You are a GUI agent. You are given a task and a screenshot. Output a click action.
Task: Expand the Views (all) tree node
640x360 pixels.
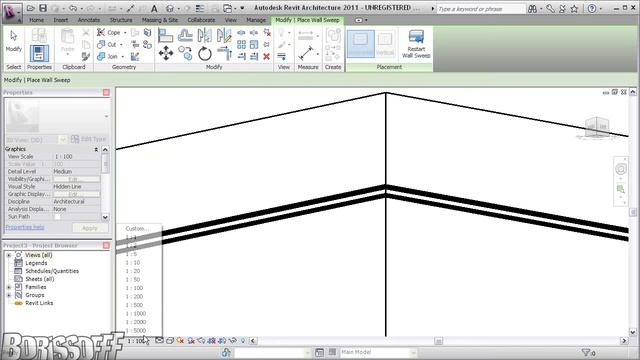(9, 255)
